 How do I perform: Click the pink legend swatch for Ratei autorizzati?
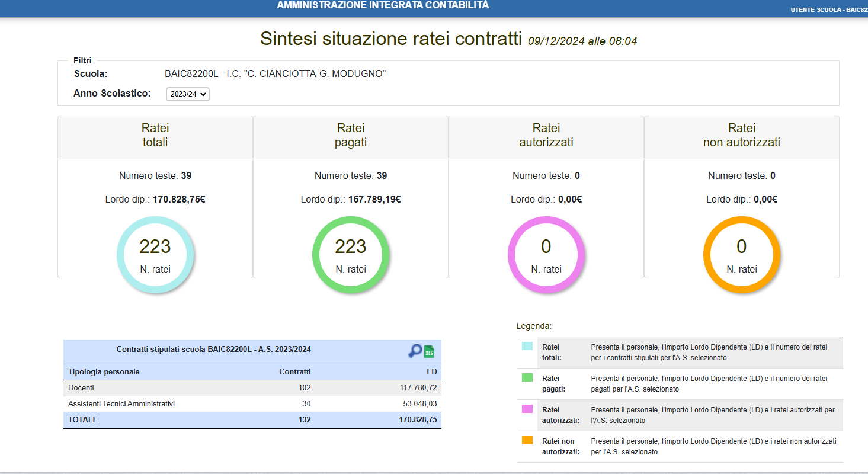[527, 409]
